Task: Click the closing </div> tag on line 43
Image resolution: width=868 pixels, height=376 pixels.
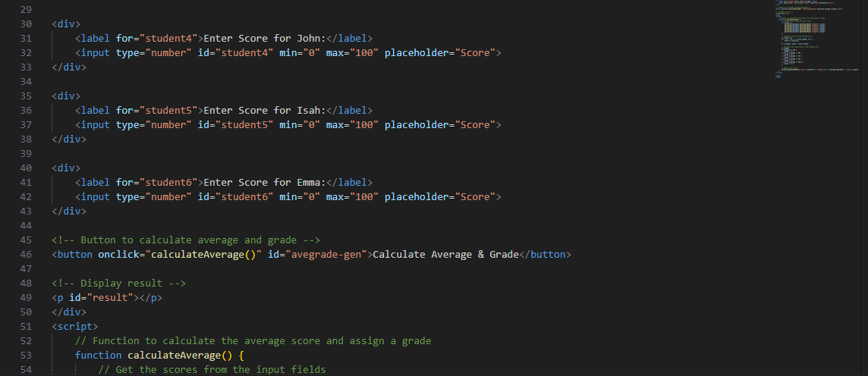Action: 69,211
